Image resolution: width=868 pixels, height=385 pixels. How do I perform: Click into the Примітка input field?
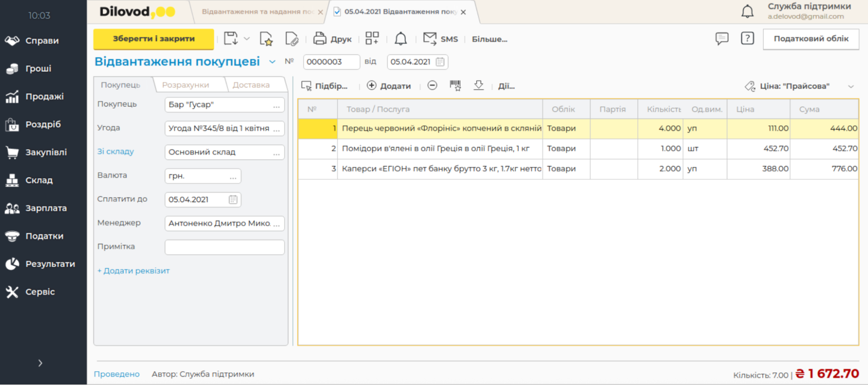tap(224, 247)
